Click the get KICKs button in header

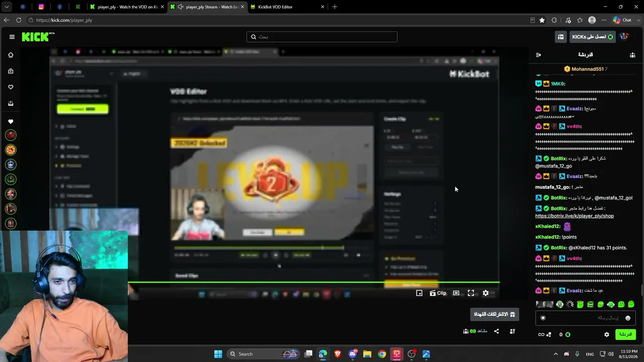tap(593, 37)
